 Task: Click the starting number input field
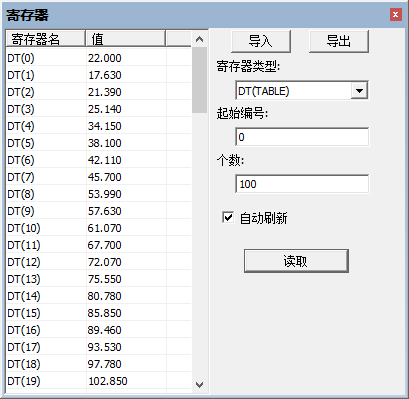pos(302,137)
